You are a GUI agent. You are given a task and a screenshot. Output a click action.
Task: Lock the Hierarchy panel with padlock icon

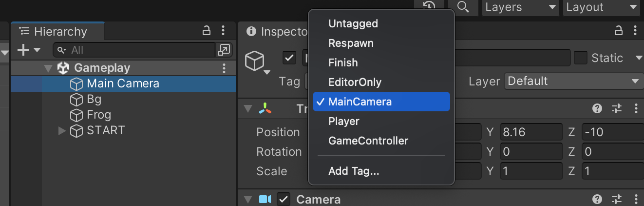pyautogui.click(x=207, y=31)
